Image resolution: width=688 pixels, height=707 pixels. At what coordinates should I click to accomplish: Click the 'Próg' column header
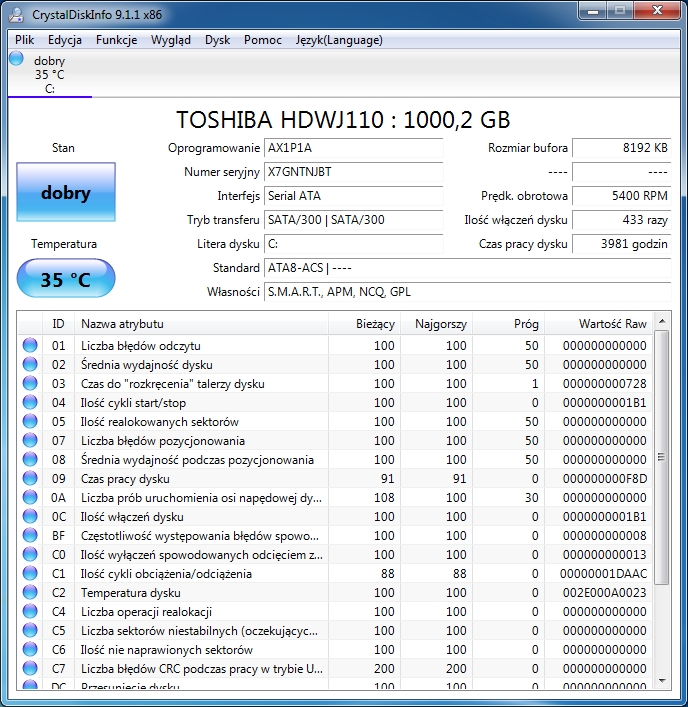pos(509,324)
